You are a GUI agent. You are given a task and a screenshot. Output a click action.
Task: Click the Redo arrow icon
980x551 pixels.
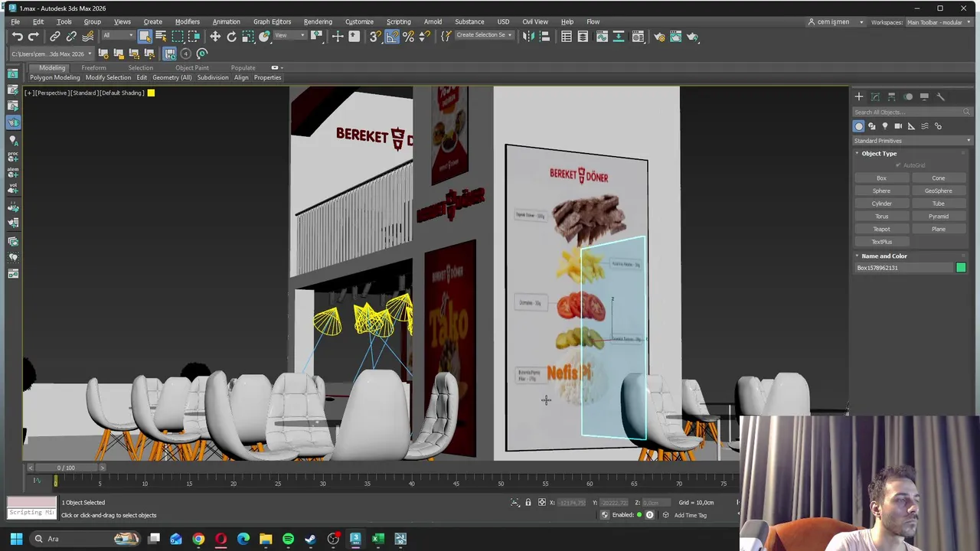tap(33, 37)
